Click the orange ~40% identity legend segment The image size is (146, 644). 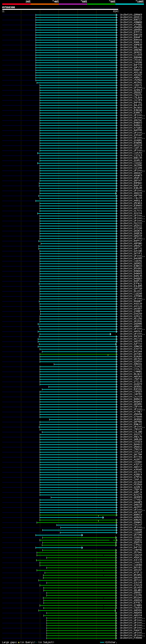coord(45,4)
